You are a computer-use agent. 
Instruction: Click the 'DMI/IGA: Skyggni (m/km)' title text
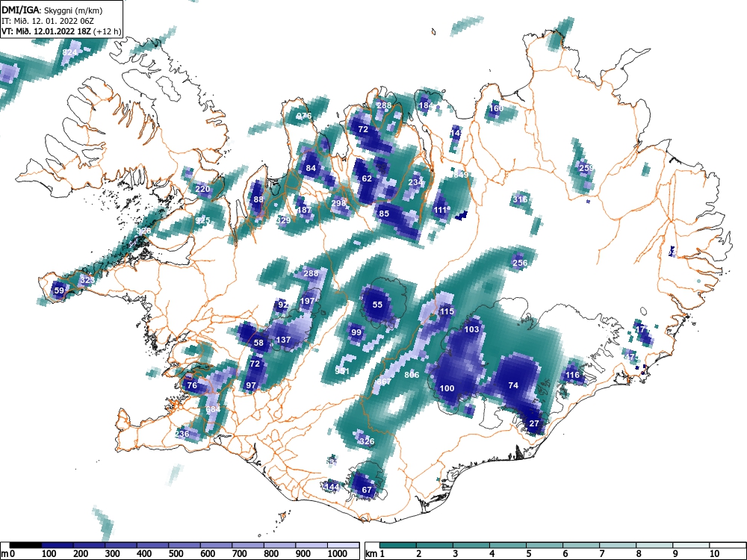(52, 10)
